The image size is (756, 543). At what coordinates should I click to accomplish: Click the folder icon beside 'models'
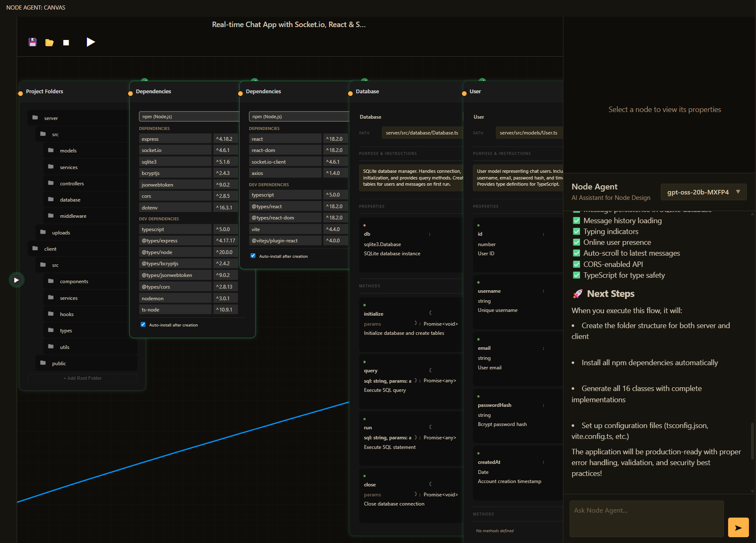tap(51, 150)
